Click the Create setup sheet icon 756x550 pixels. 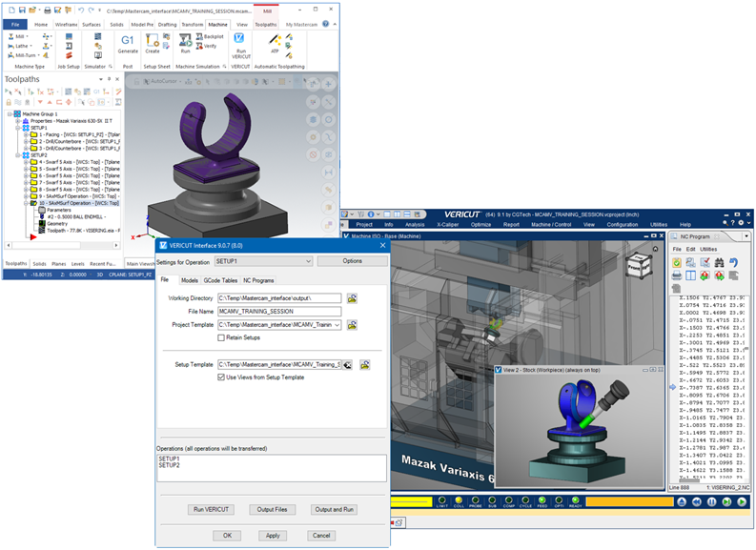pos(153,40)
